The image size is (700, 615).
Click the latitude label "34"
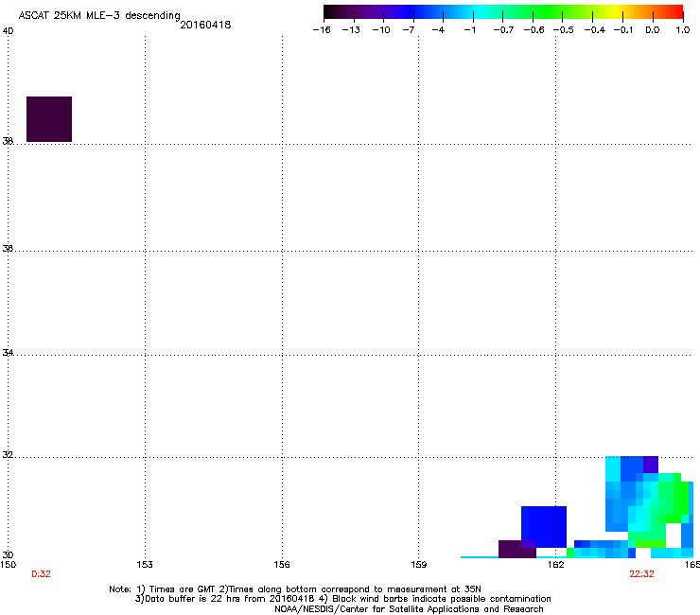[x=8, y=353]
